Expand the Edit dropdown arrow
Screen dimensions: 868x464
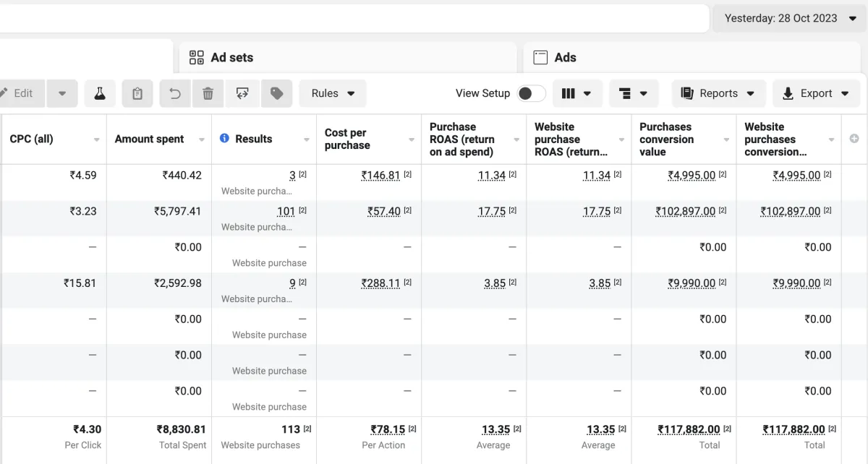click(x=62, y=93)
